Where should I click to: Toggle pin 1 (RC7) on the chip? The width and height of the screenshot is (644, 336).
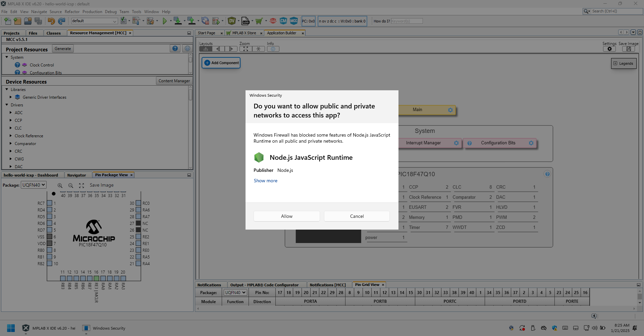pos(50,203)
